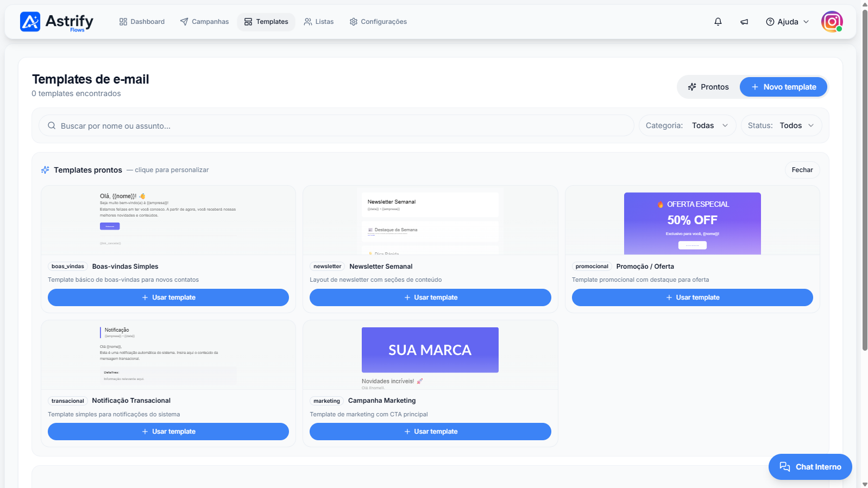Screen dimensions: 868x488
Task: Open the Status filter dropdown
Action: coord(781,125)
